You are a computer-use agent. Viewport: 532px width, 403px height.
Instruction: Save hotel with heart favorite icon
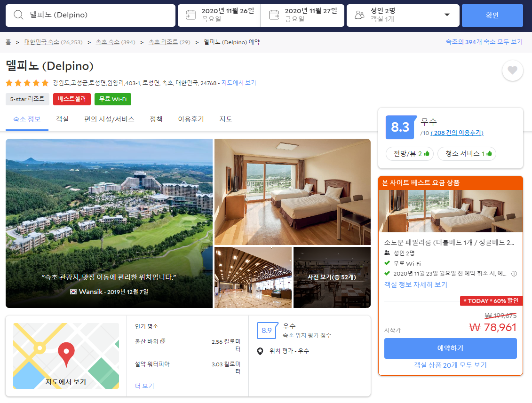(x=512, y=70)
